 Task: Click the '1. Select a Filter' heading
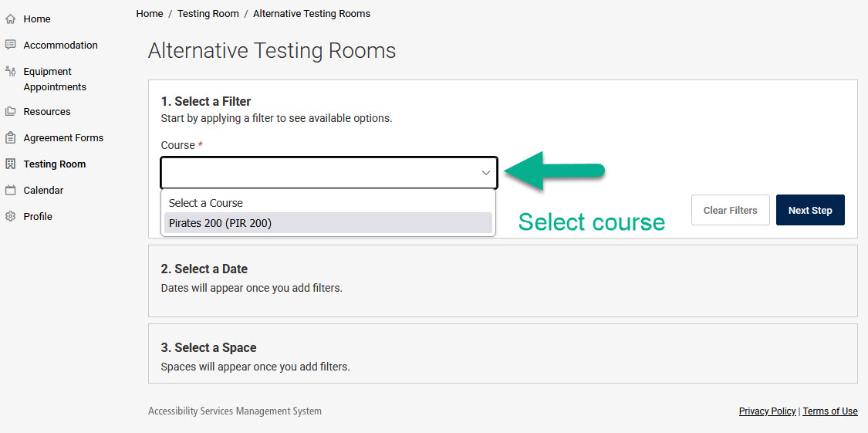click(206, 101)
